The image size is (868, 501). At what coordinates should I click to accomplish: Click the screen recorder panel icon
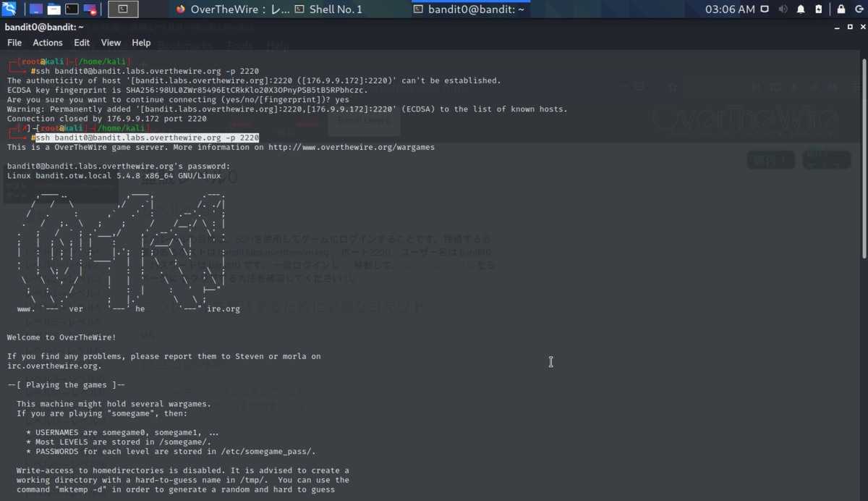tap(90, 9)
